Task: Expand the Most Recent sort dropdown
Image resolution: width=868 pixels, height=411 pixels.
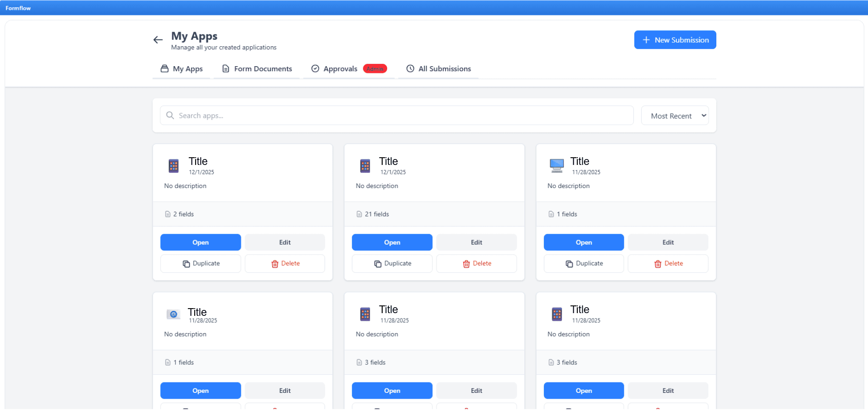Action: 675,116
